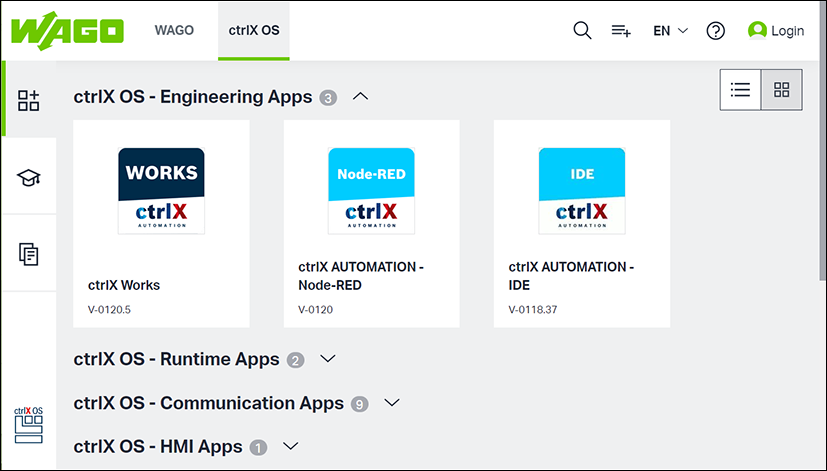Click the green user avatar icon
827x471 pixels.
(x=757, y=31)
